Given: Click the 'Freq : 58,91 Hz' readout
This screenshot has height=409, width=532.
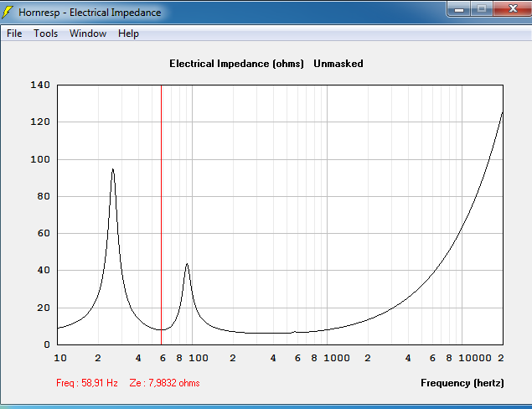Looking at the screenshot, I should [87, 383].
